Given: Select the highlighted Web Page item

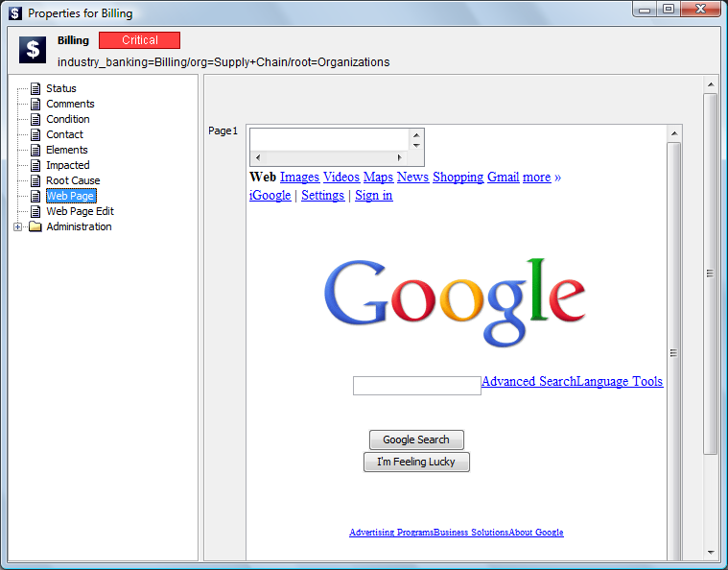Looking at the screenshot, I should [x=71, y=196].
